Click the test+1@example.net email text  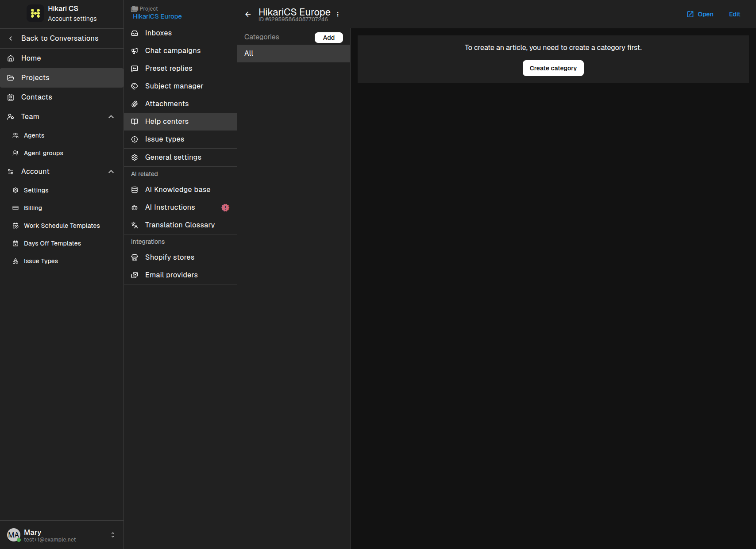[x=50, y=540]
